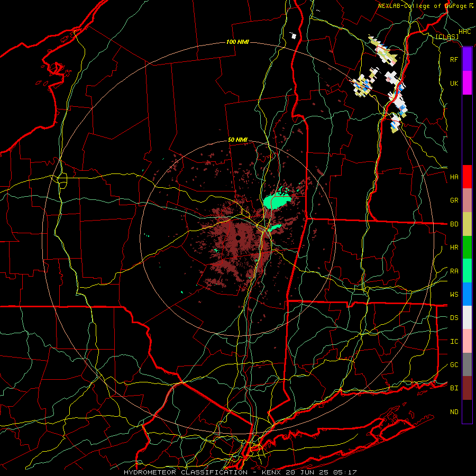
Task: Click the WS legend label
Action: click(x=454, y=295)
